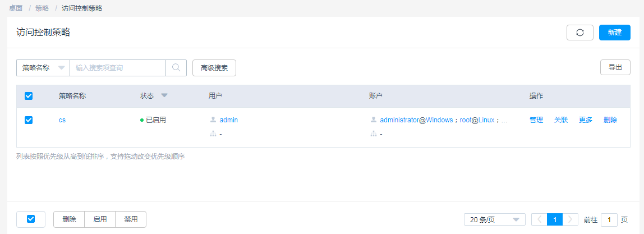Toggle the header select-all checkbox

pos(29,96)
